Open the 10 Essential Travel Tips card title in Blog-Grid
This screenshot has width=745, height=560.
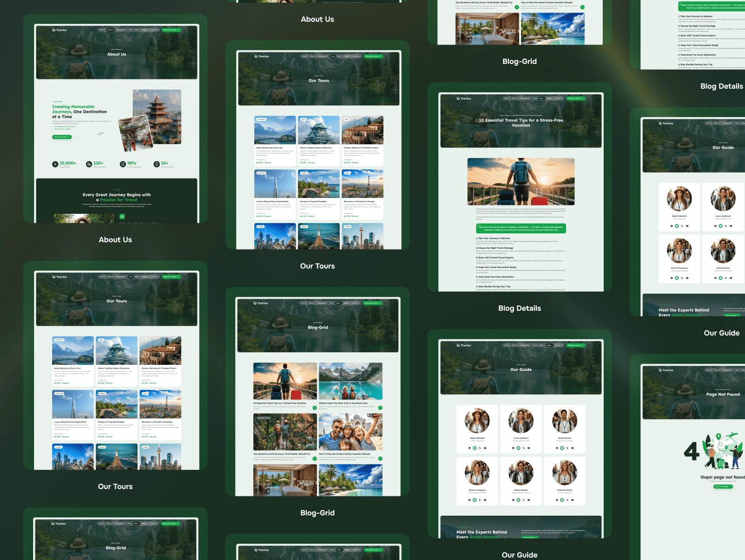pyautogui.click(x=280, y=403)
